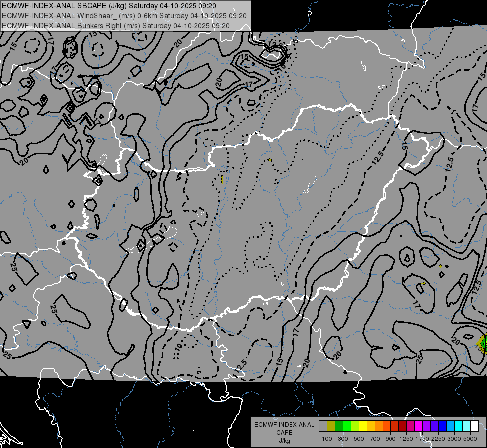Select the pure blue legend swatch

click(442, 426)
